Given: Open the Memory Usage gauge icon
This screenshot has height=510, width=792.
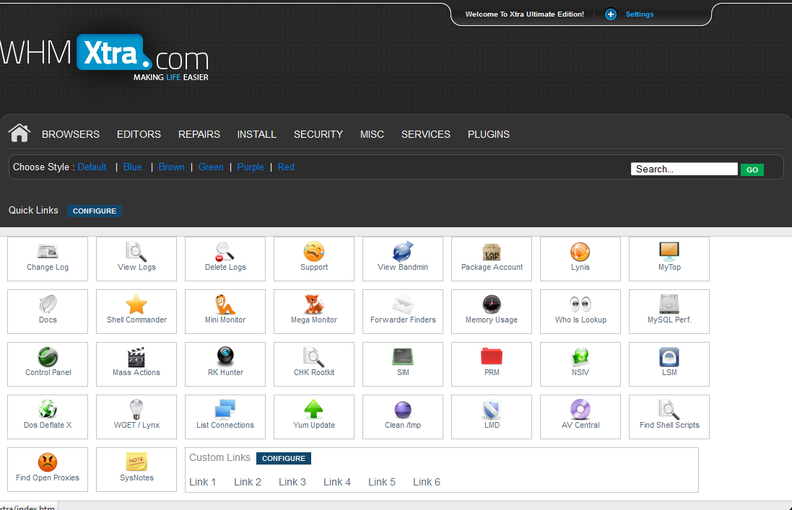Looking at the screenshot, I should click(491, 305).
